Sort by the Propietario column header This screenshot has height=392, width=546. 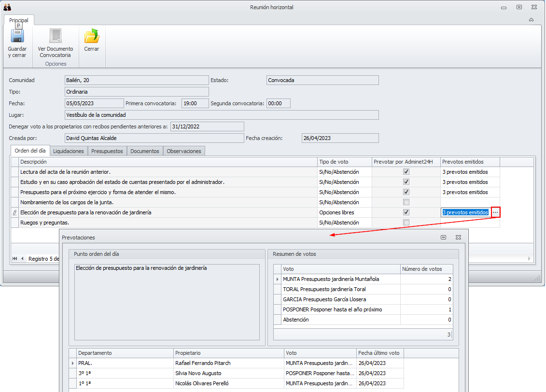(x=228, y=353)
